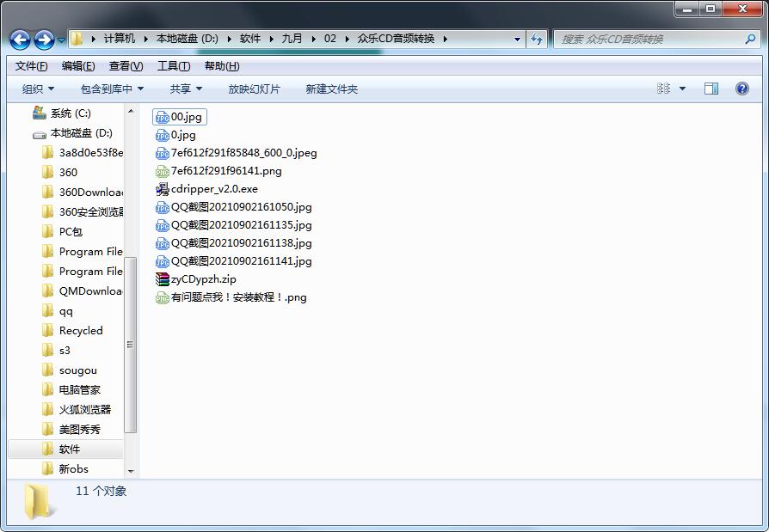Select 7ef612f291f96141.png file icon
This screenshot has width=769, height=532.
point(163,171)
